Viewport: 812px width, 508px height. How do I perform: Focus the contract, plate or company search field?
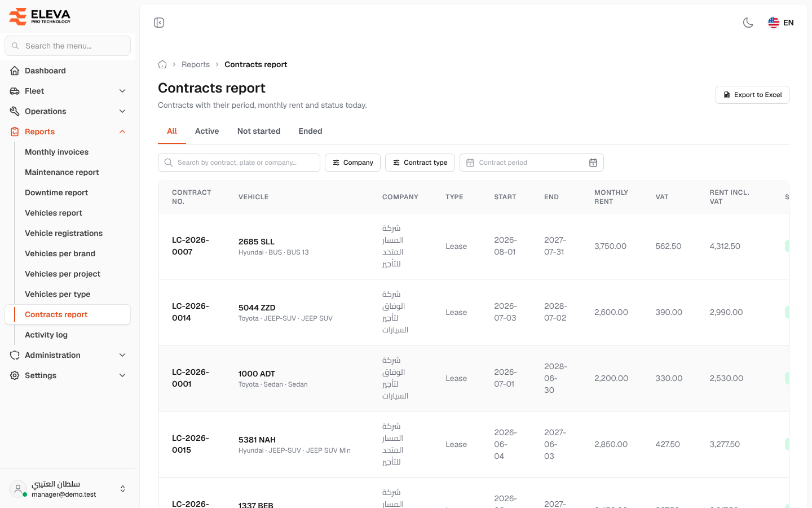pos(239,163)
